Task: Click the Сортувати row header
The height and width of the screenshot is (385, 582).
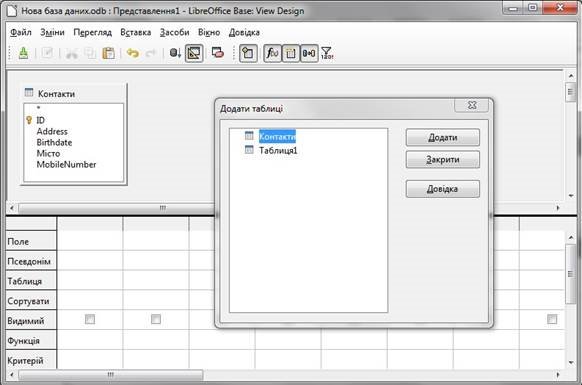Action: coord(31,300)
